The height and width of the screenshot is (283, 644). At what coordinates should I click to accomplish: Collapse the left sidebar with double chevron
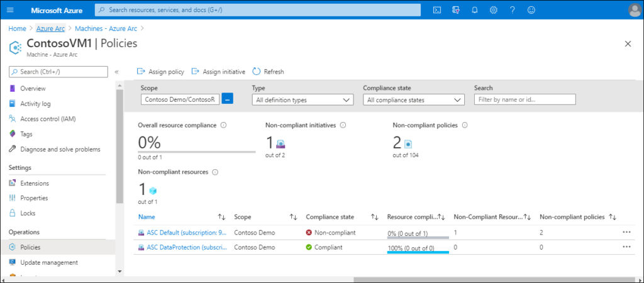click(116, 72)
